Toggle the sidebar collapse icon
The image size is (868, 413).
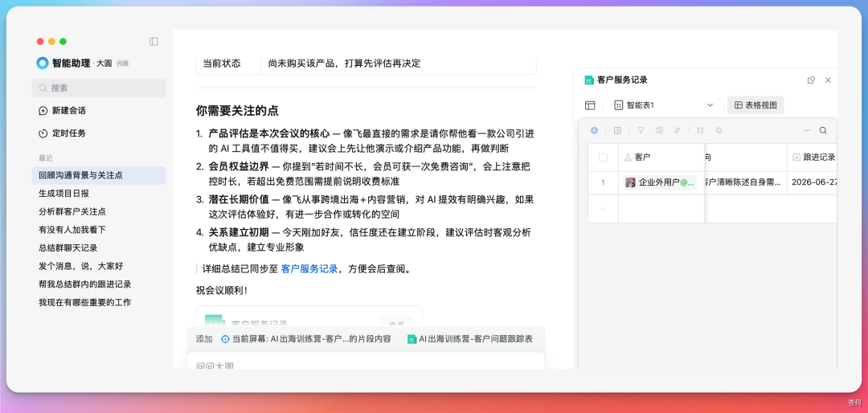pos(154,42)
